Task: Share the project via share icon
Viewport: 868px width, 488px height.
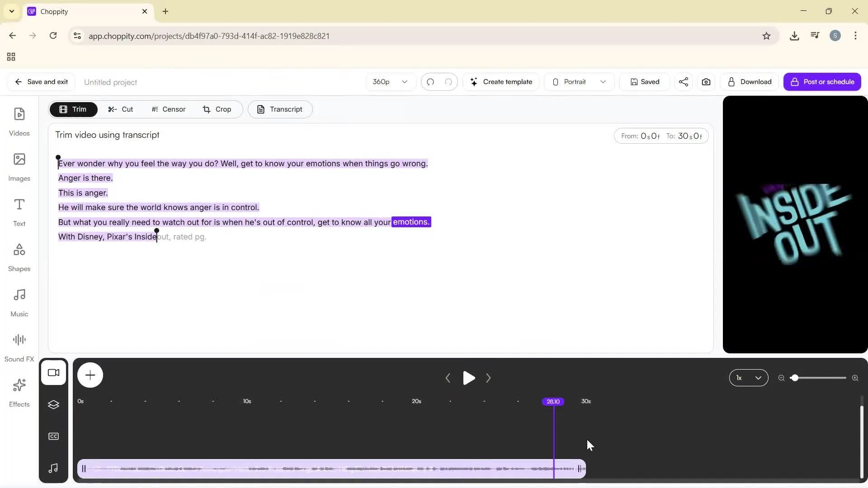Action: (683, 82)
